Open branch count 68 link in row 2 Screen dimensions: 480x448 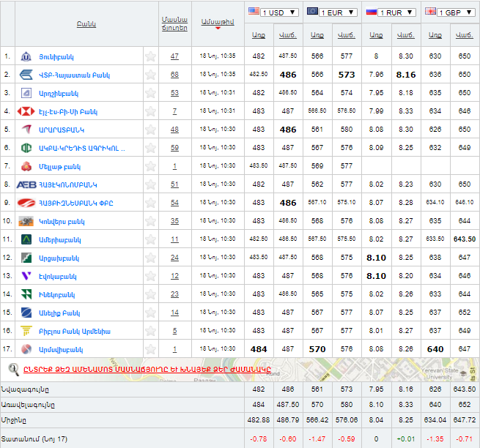click(x=174, y=75)
